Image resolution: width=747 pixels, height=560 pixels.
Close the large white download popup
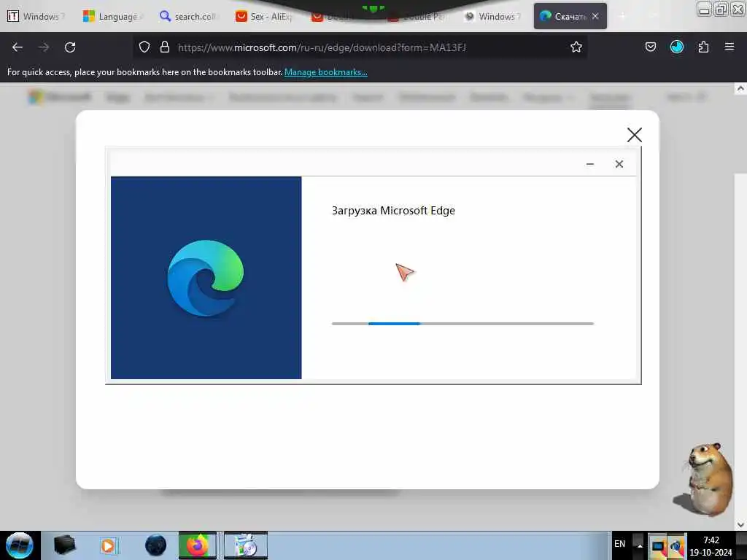point(634,135)
